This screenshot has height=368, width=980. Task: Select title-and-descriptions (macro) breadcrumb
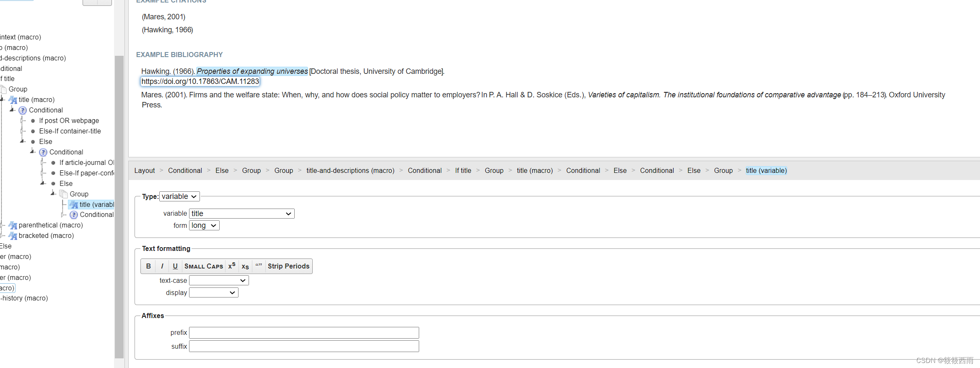(350, 170)
